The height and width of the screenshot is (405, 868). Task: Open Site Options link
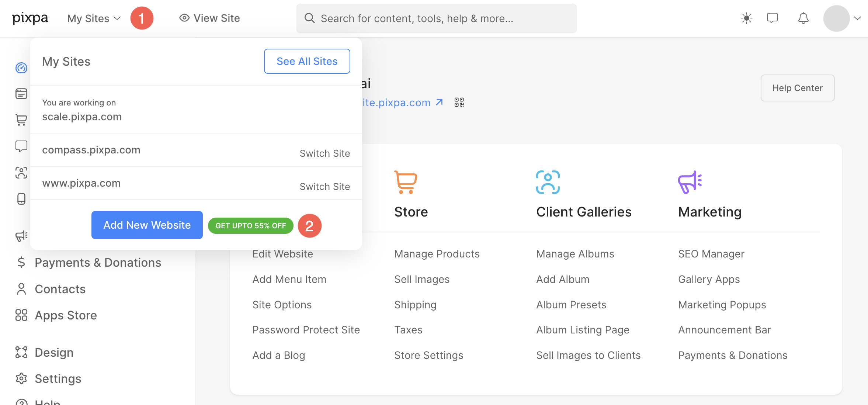(x=282, y=305)
